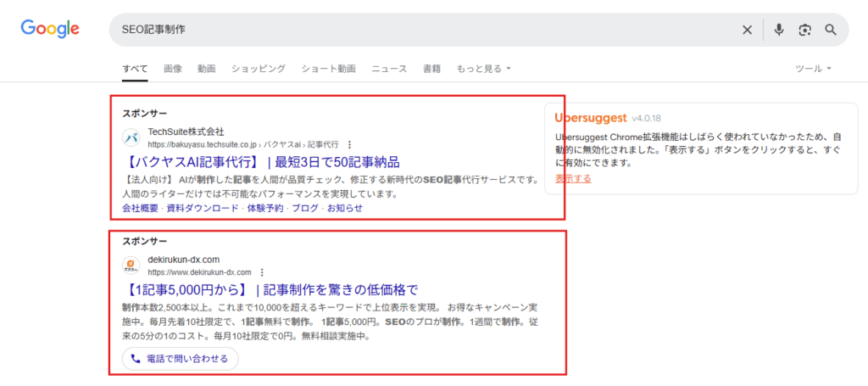The height and width of the screenshot is (386, 868).
Task: Go to the 書籍 tab
Action: click(431, 70)
